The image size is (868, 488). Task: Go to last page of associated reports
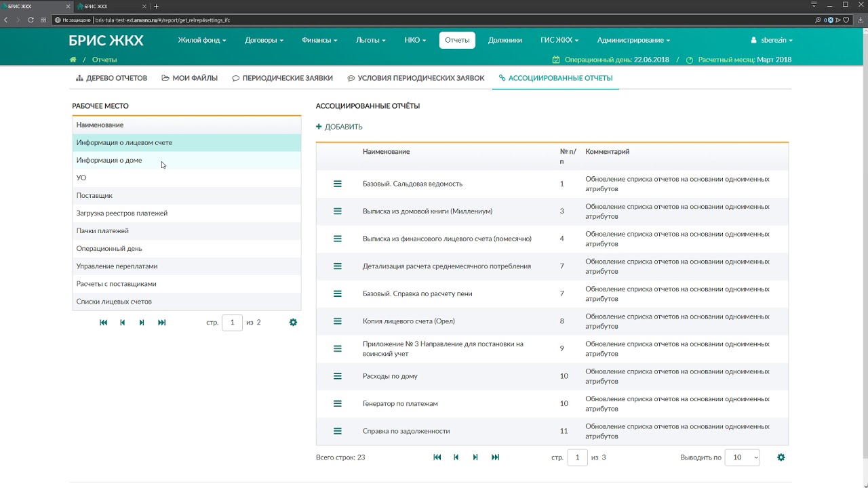click(x=496, y=457)
